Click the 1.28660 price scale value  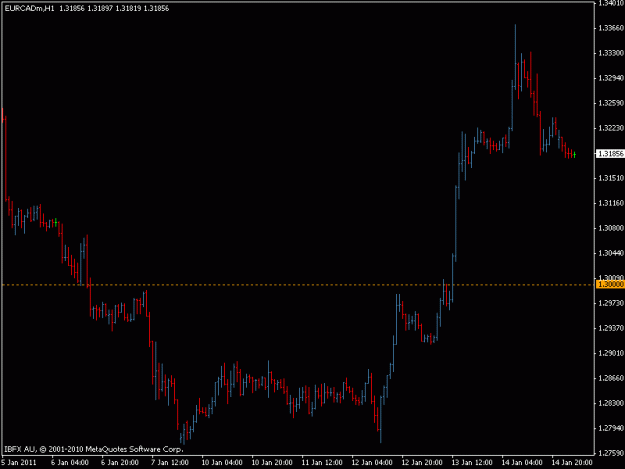tap(611, 378)
